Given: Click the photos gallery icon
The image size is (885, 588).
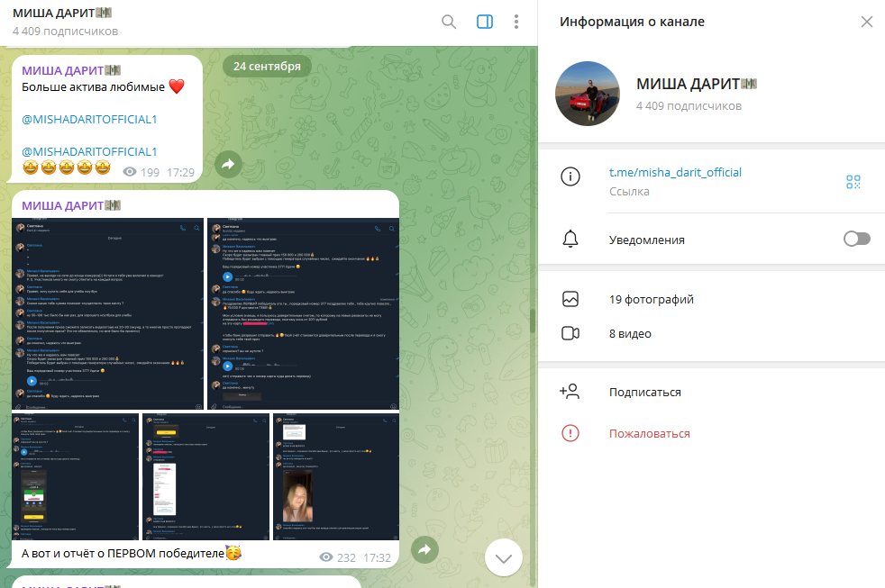Looking at the screenshot, I should (x=570, y=299).
